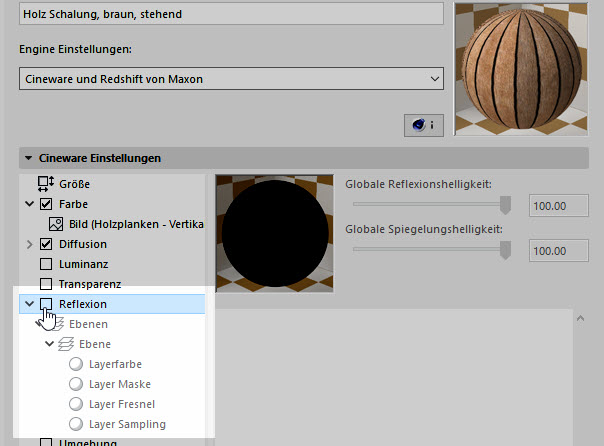
Task: Select the Diffusion row label
Action: [83, 244]
